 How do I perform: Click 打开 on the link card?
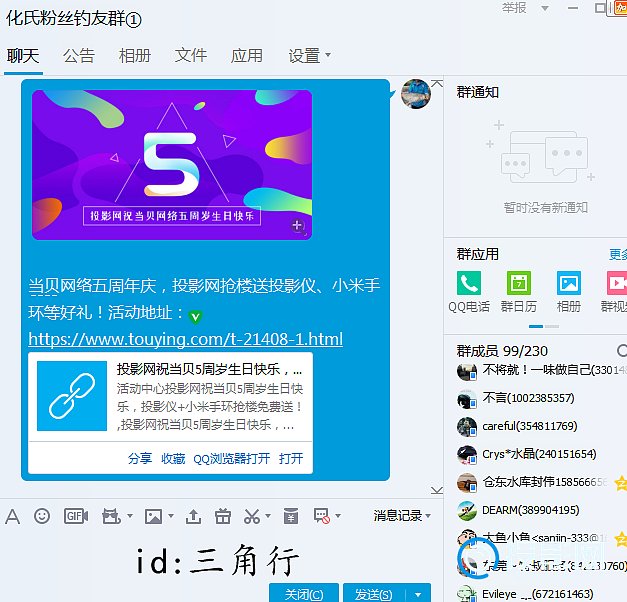(x=291, y=458)
